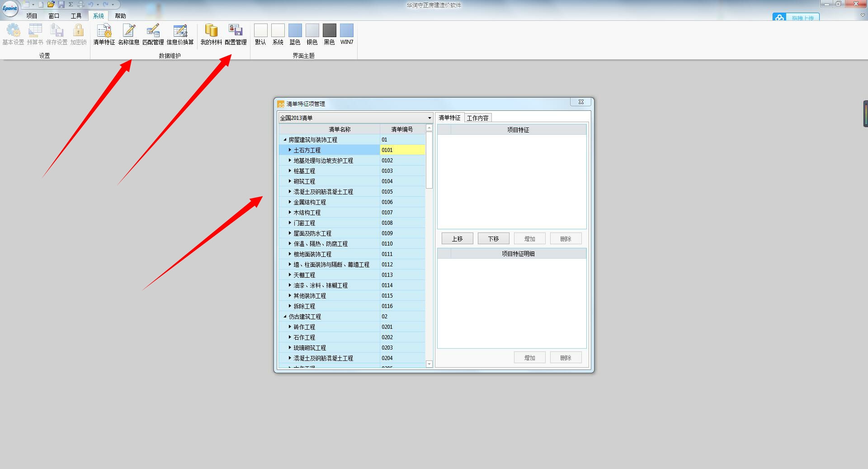
Task: Select the 石作工程 row
Action: click(352, 337)
